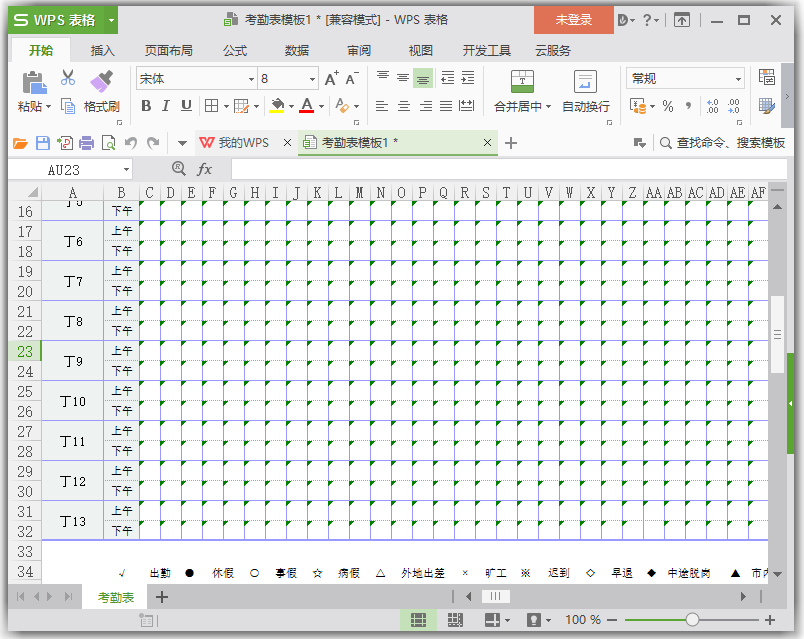This screenshot has height=639, width=804.
Task: Toggle bold formatting on selected cell
Action: (x=146, y=105)
